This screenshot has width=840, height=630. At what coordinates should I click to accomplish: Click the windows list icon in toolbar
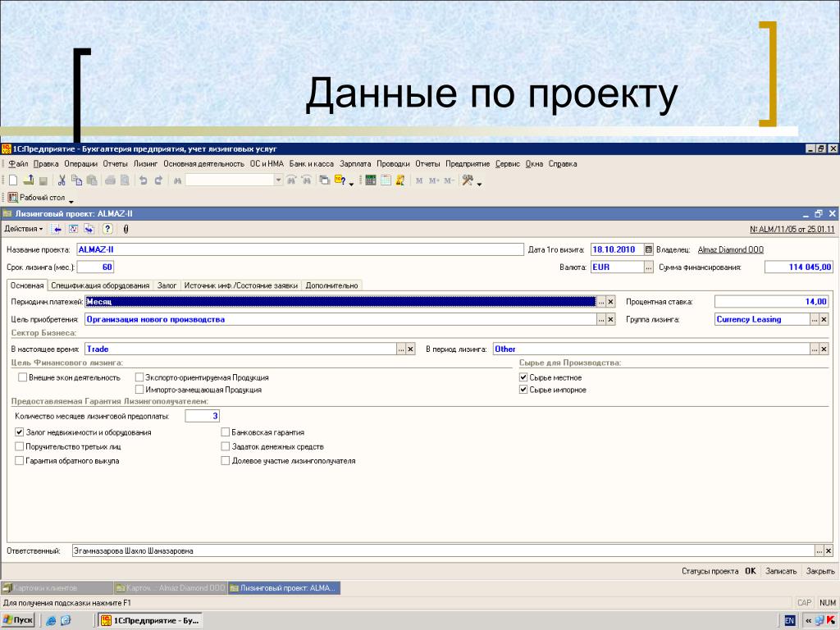[324, 180]
